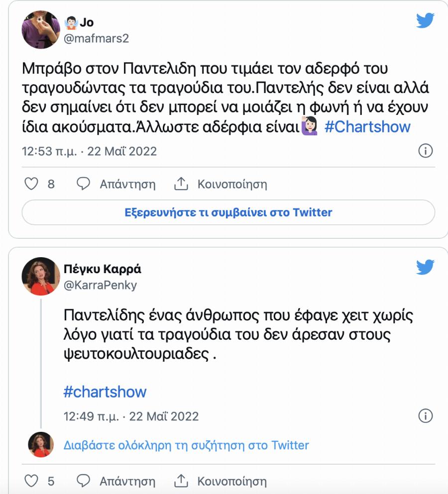Screen dimensions: 448x494
Task: Like Jo's tweet via the heart icon
Action: click(31, 184)
